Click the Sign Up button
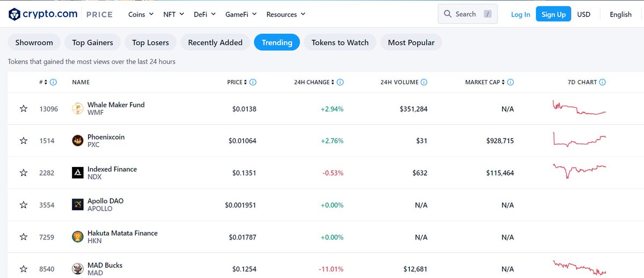644x278 pixels. [553, 14]
